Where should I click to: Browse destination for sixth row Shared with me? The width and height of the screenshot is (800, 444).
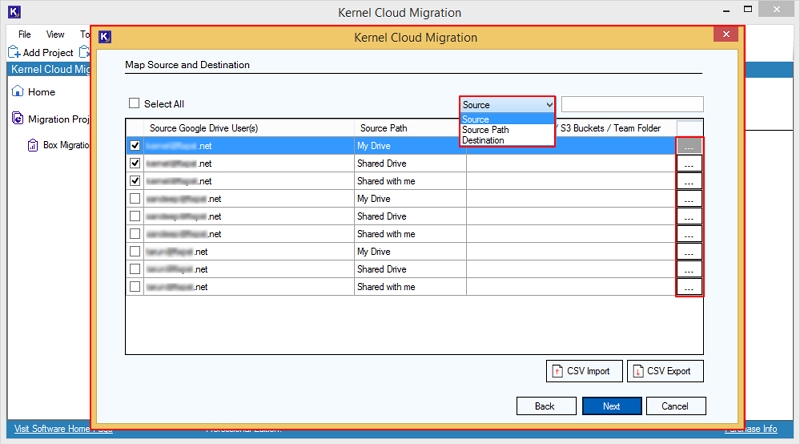pos(689,234)
